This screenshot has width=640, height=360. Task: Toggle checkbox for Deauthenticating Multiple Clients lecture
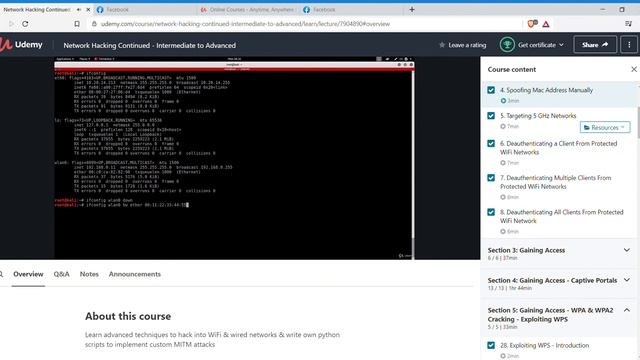(x=491, y=178)
